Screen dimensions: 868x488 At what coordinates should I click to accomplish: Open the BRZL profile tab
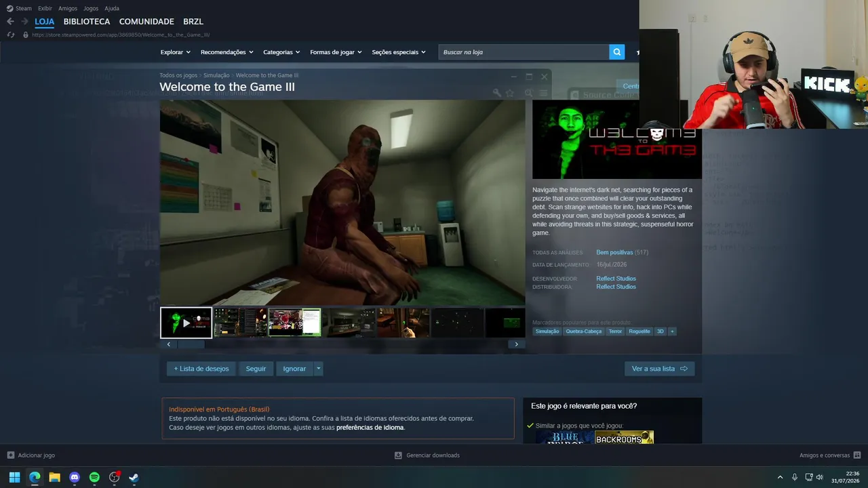[x=193, y=22]
